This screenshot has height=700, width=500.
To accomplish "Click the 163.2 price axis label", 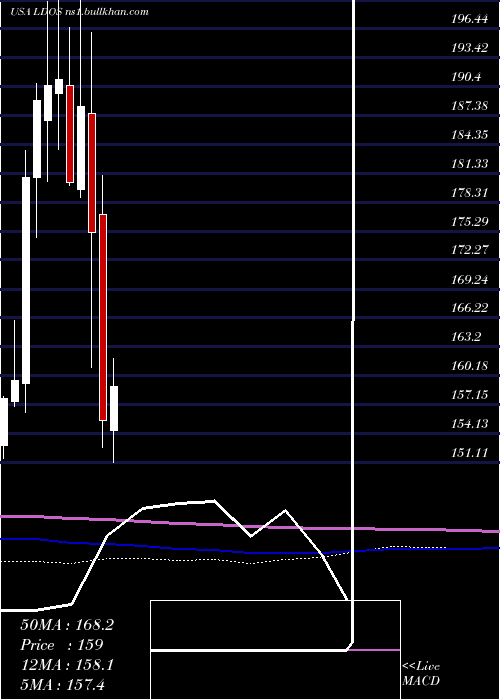I will pos(466,337).
